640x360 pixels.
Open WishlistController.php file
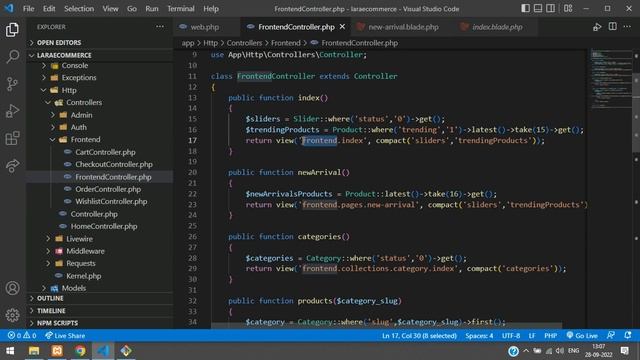(111, 201)
